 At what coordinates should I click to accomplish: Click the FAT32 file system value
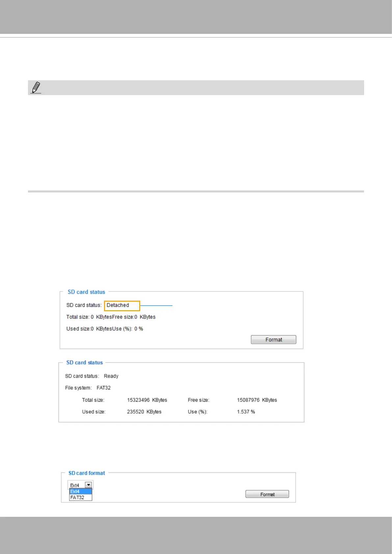104,388
